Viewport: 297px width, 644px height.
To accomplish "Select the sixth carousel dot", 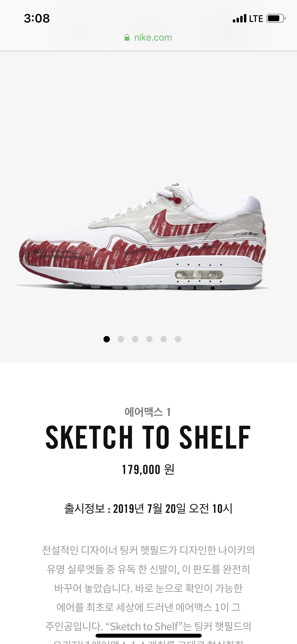I will tap(178, 339).
